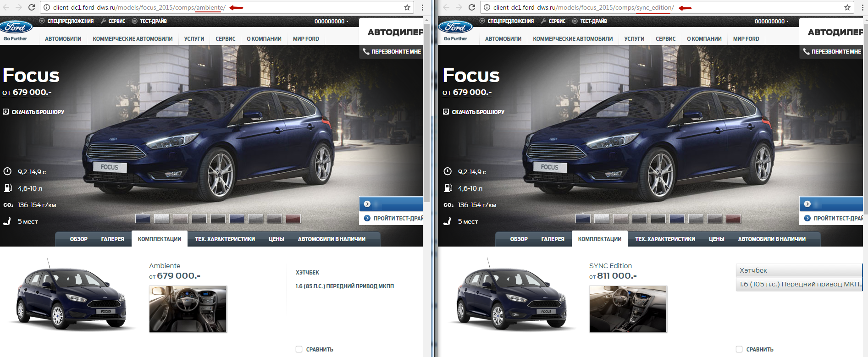The height and width of the screenshot is (357, 868).
Task: Click Ambiente trim title
Action: (x=165, y=266)
